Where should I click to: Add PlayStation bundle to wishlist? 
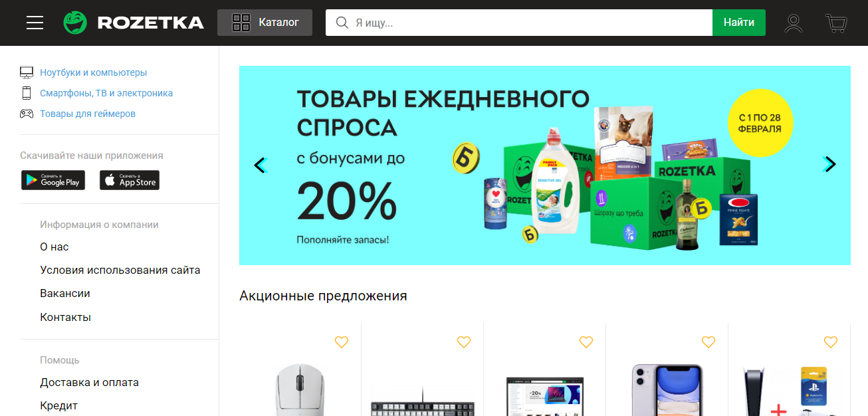(x=831, y=342)
